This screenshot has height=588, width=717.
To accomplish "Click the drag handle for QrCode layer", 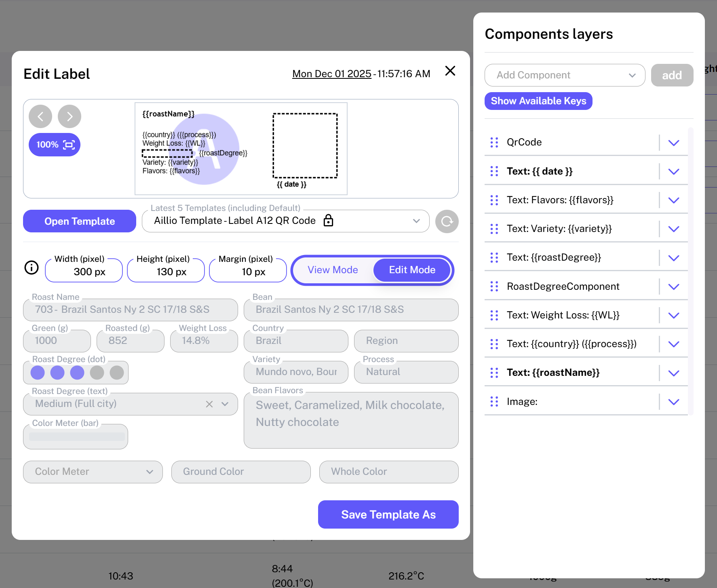I will coord(494,142).
